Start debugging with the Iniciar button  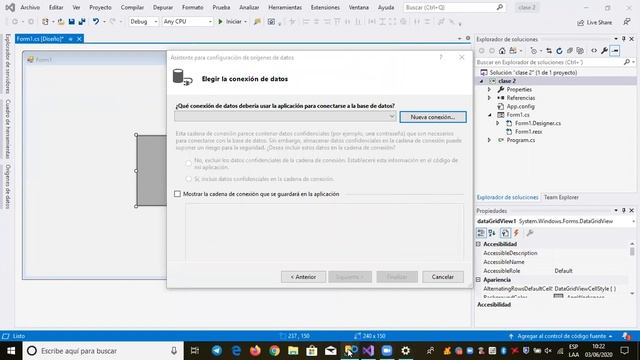pyautogui.click(x=231, y=22)
